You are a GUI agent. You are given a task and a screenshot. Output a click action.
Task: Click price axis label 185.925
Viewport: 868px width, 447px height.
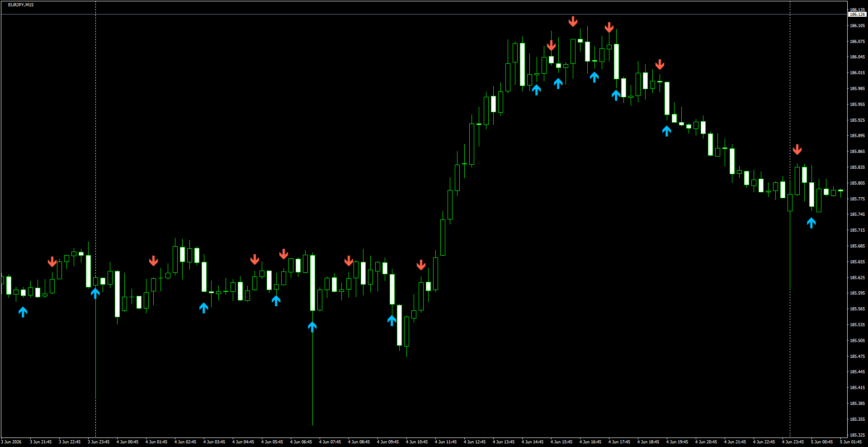[857, 120]
